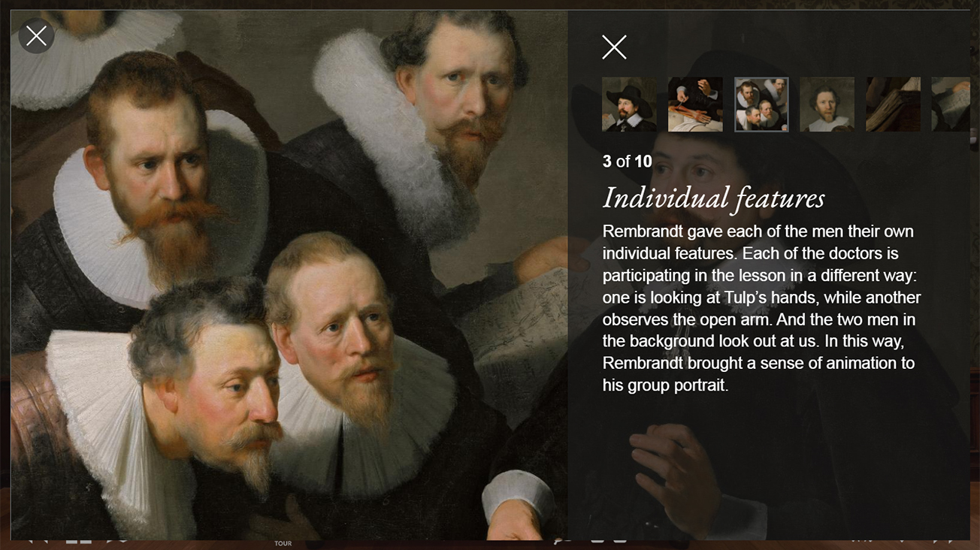Select the highlighted group-of-doctors thumbnail
Screen dimensions: 980x550
(761, 104)
